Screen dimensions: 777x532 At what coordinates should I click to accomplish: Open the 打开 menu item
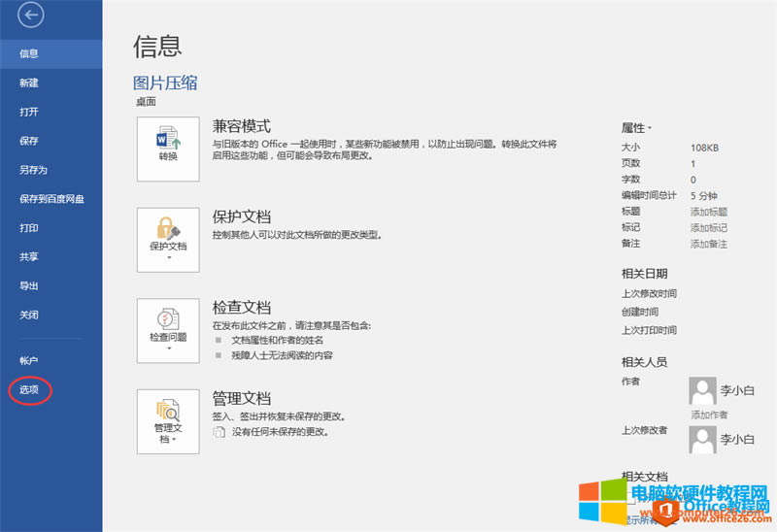pyautogui.click(x=29, y=113)
